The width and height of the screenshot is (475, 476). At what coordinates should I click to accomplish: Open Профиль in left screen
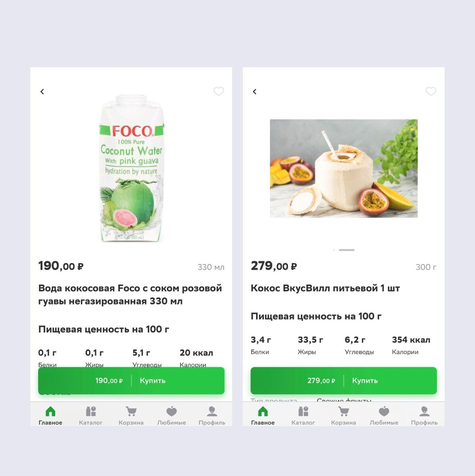212,415
